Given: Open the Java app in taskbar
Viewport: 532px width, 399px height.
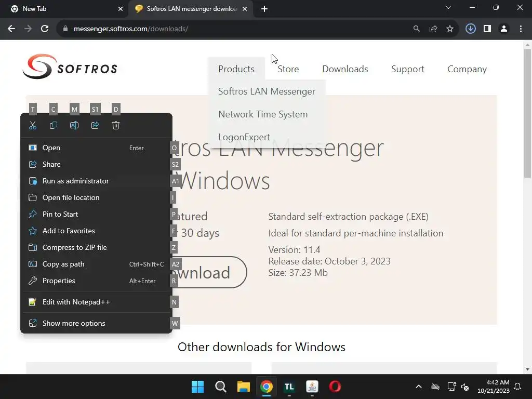Looking at the screenshot, I should (312, 387).
